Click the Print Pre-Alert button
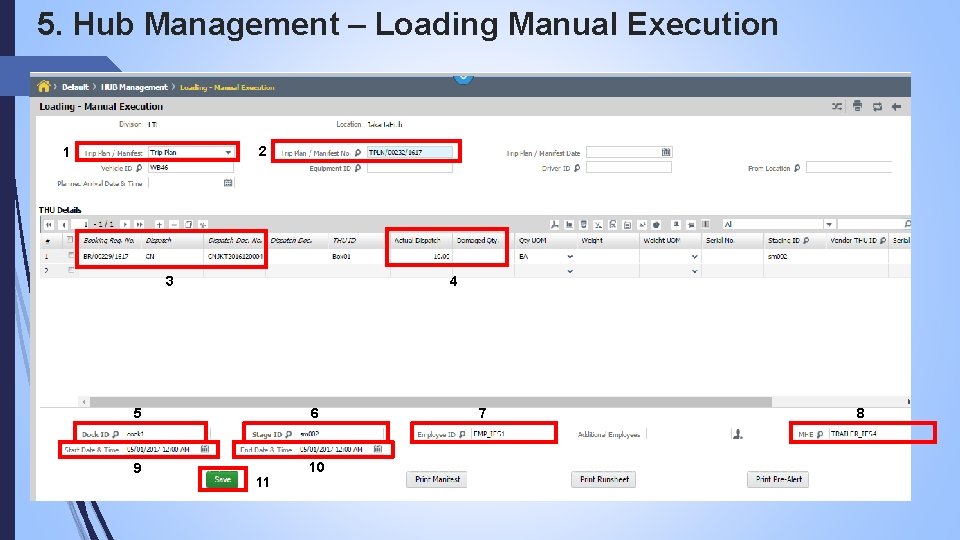Viewport: 960px width, 540px height. pos(778,479)
